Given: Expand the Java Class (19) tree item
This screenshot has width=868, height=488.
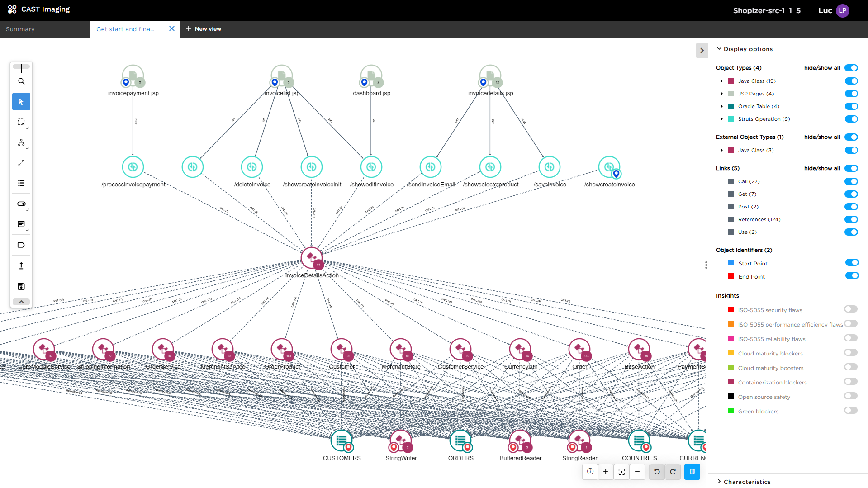Looking at the screenshot, I should 721,81.
